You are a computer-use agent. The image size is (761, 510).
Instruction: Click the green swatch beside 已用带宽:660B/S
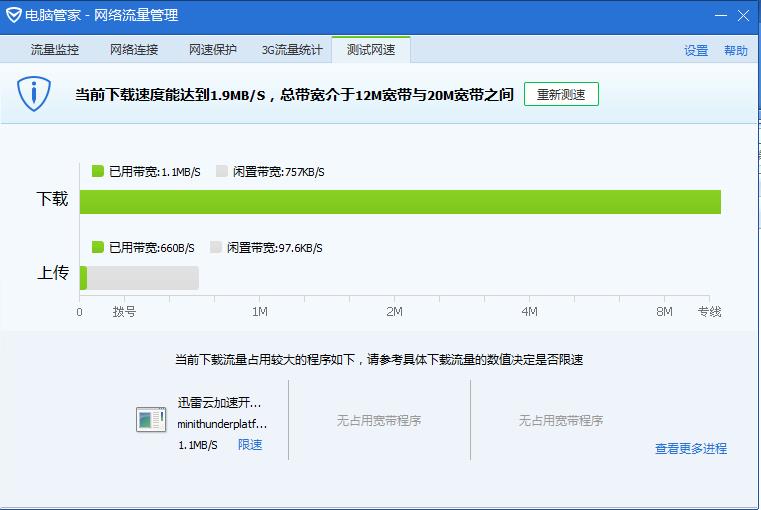coord(98,247)
